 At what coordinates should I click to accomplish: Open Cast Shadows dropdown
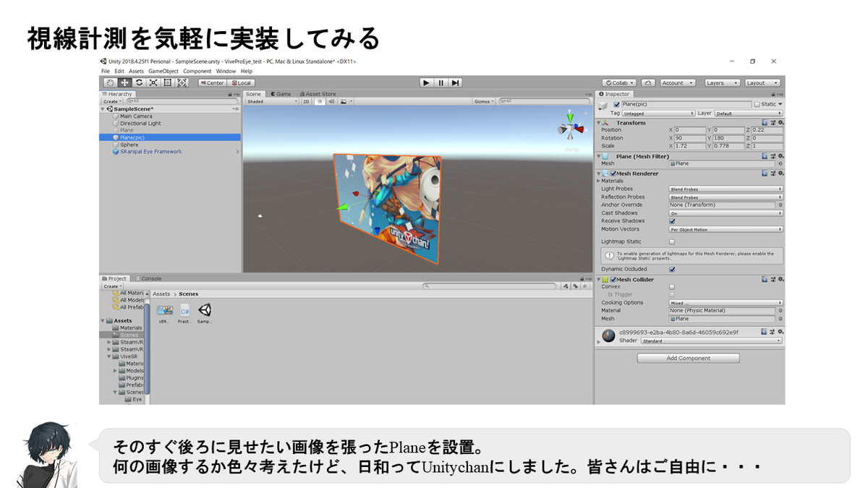(726, 213)
